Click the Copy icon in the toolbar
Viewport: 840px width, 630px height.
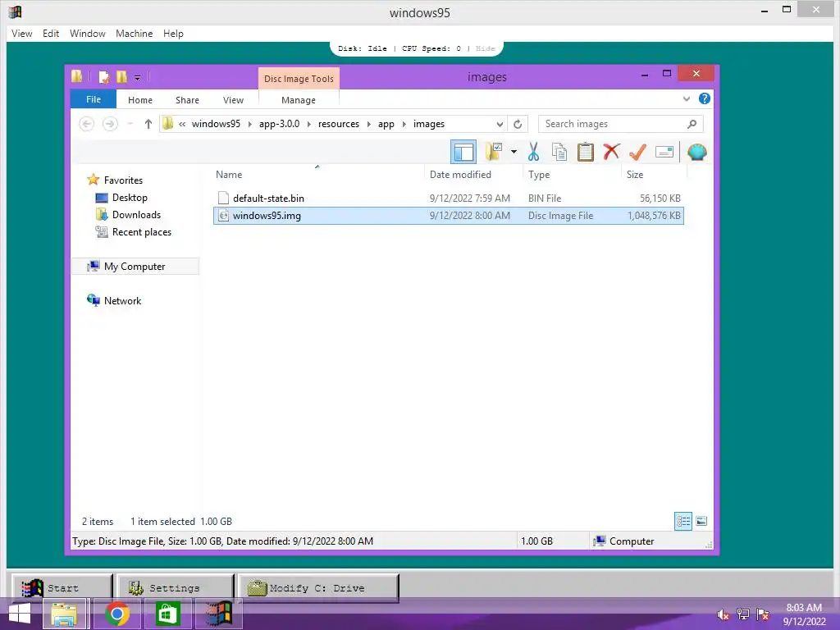559,152
